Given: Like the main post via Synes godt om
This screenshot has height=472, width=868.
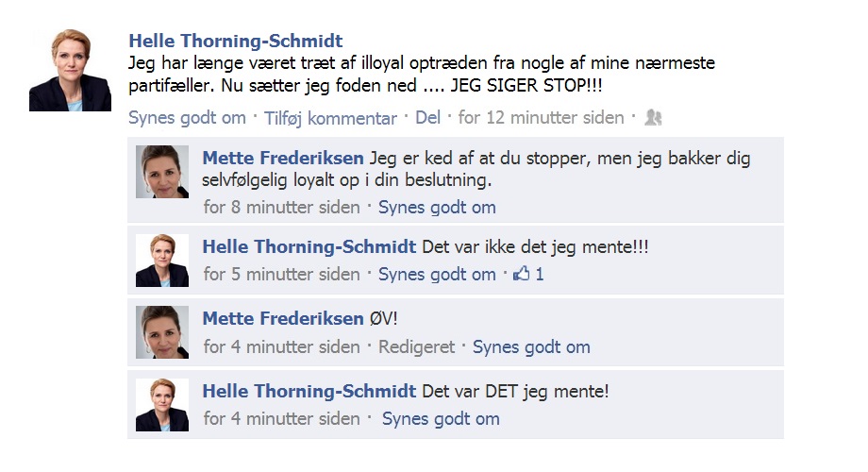Looking at the screenshot, I should [x=187, y=117].
